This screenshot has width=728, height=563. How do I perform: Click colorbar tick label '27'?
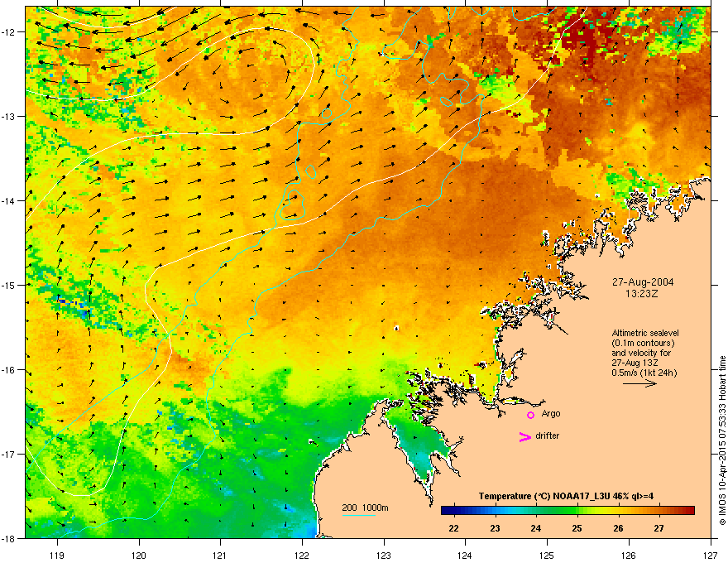point(659,528)
